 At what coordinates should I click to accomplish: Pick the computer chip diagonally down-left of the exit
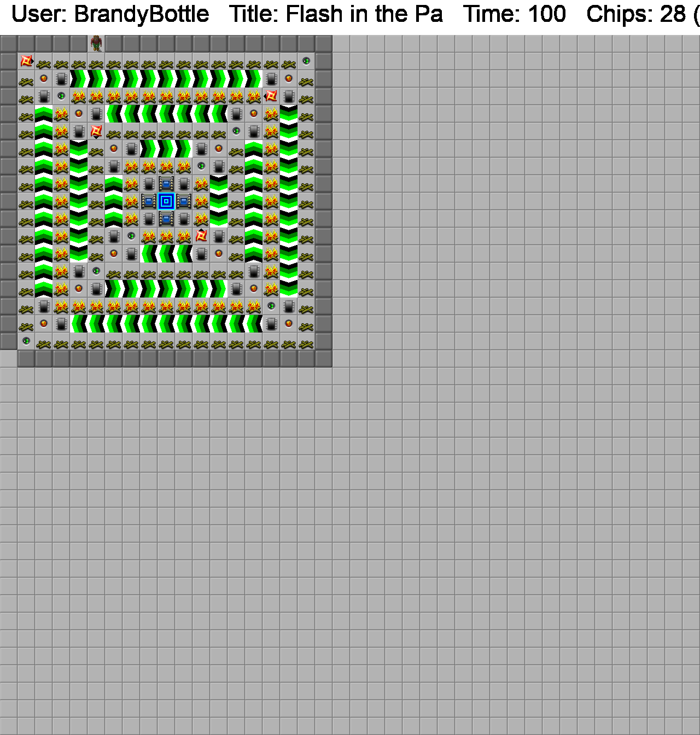149,219
